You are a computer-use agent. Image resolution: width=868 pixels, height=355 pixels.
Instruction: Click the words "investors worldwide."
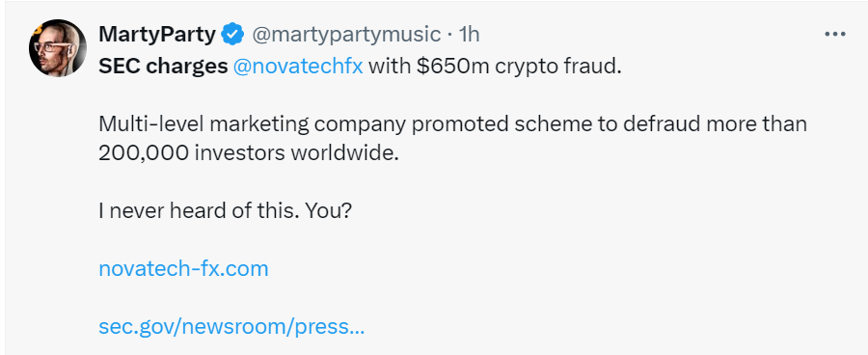pyautogui.click(x=297, y=153)
